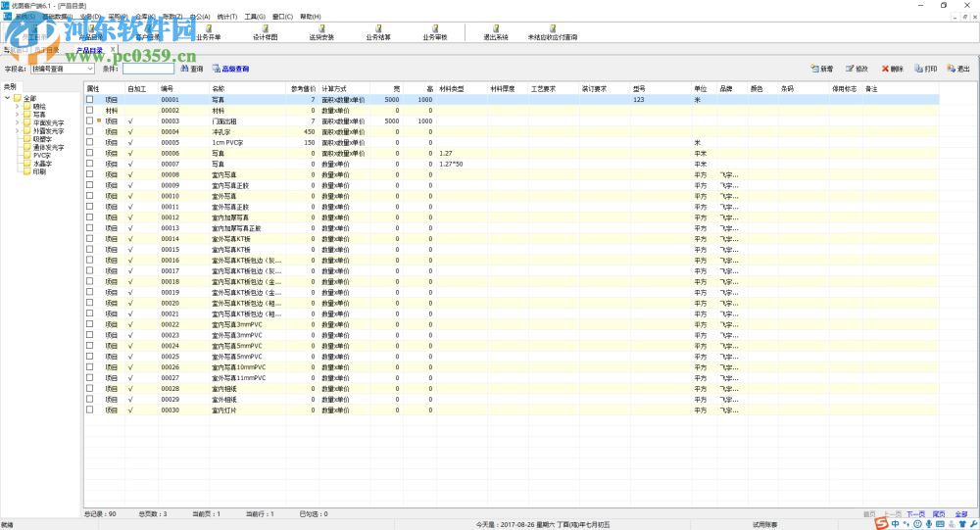Click the microphone icon in input method bar
This screenshot has height=530, width=980.
click(929, 524)
